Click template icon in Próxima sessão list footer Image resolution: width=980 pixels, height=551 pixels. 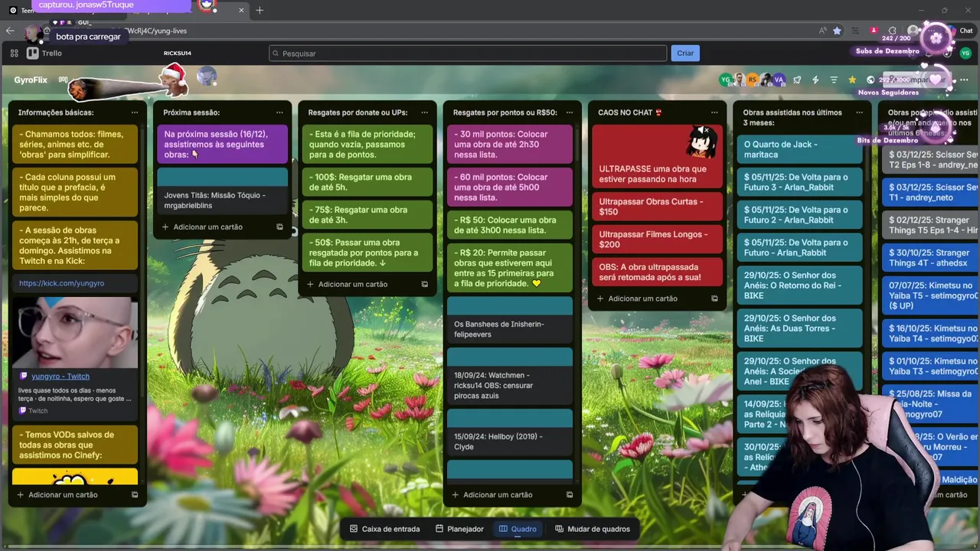pyautogui.click(x=279, y=227)
